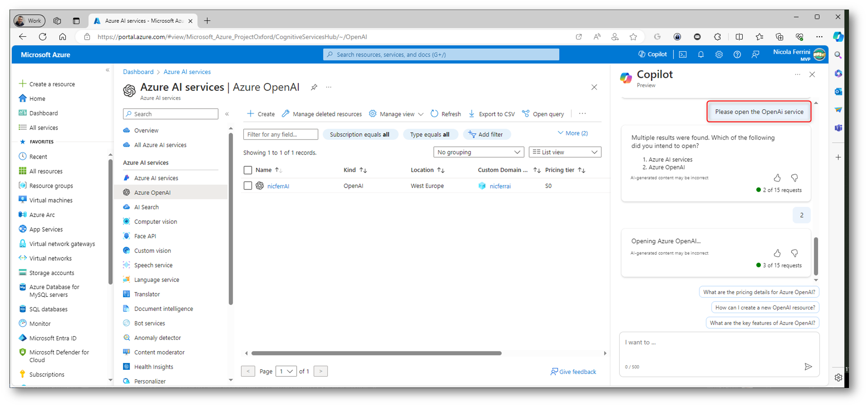868x407 pixels.
Task: Like the Multiple results were found reply
Action: 777,178
